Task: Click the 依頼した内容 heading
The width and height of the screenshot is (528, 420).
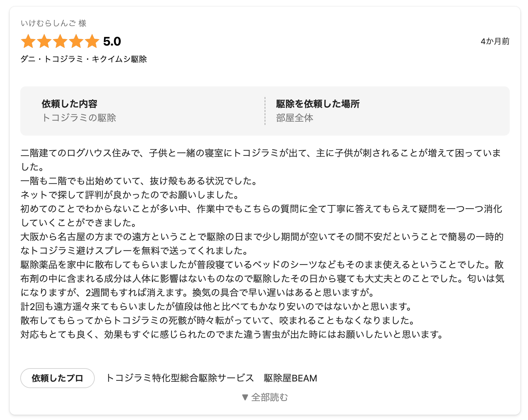Action: tap(69, 104)
